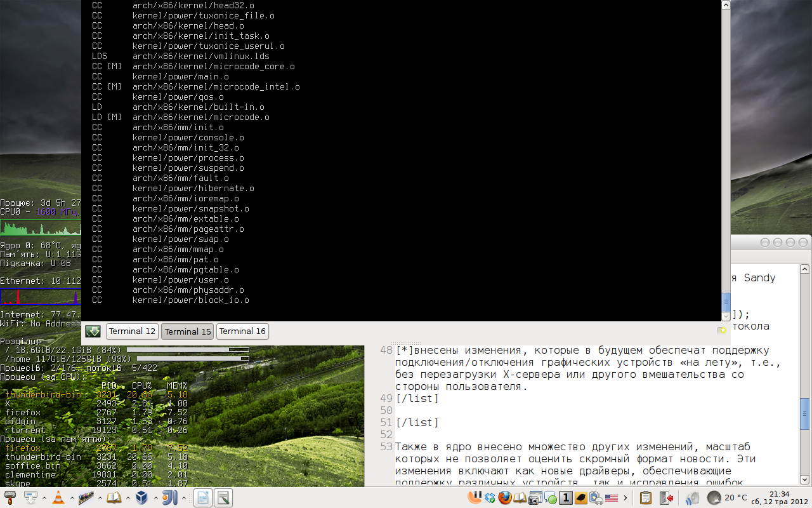Click the terminal scrollbar down arrow

click(726, 316)
